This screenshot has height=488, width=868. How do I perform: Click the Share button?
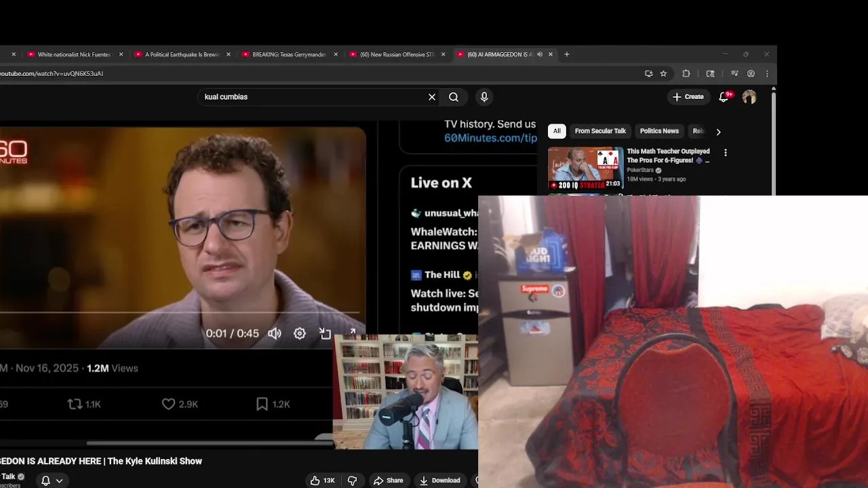coord(389,481)
